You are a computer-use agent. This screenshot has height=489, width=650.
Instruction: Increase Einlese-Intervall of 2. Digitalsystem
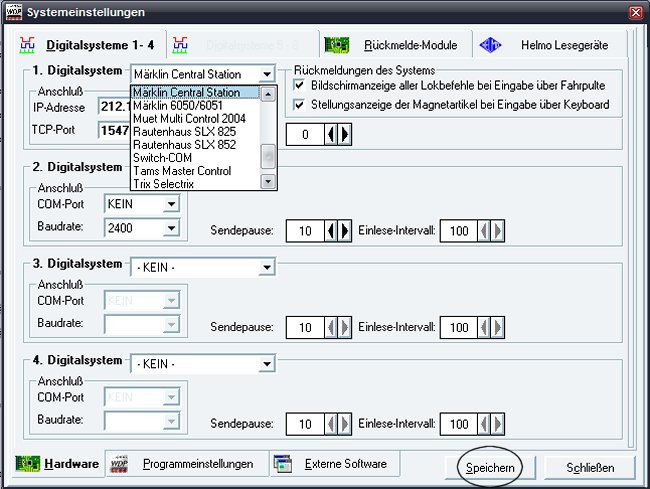click(498, 230)
